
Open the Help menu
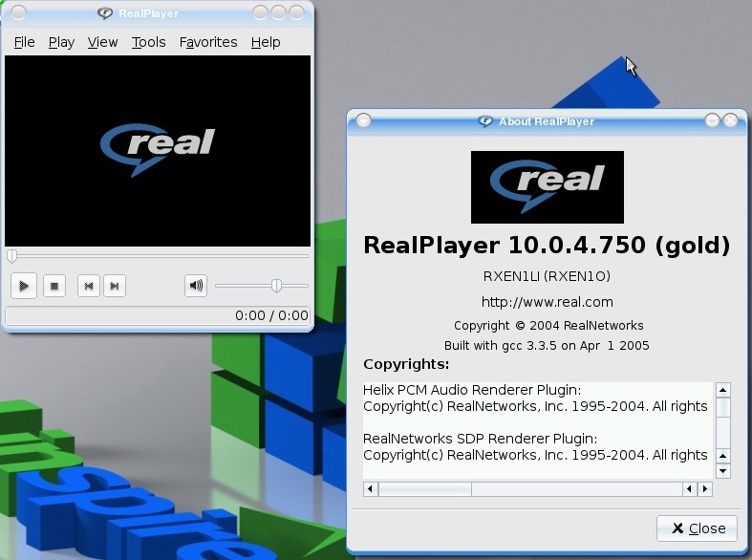(x=266, y=42)
